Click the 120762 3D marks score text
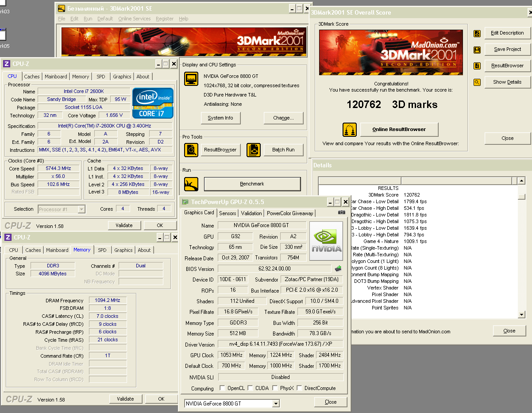The height and width of the screenshot is (413, 532). pos(392,105)
